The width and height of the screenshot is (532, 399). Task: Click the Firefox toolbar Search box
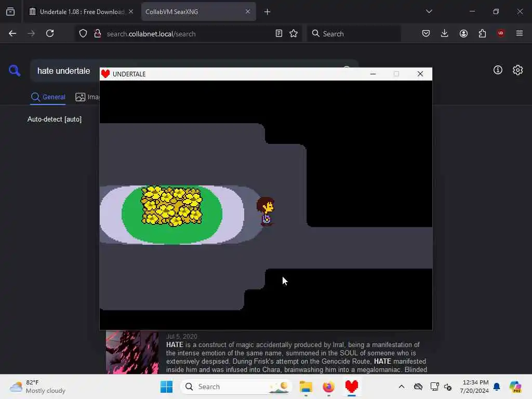click(x=354, y=34)
